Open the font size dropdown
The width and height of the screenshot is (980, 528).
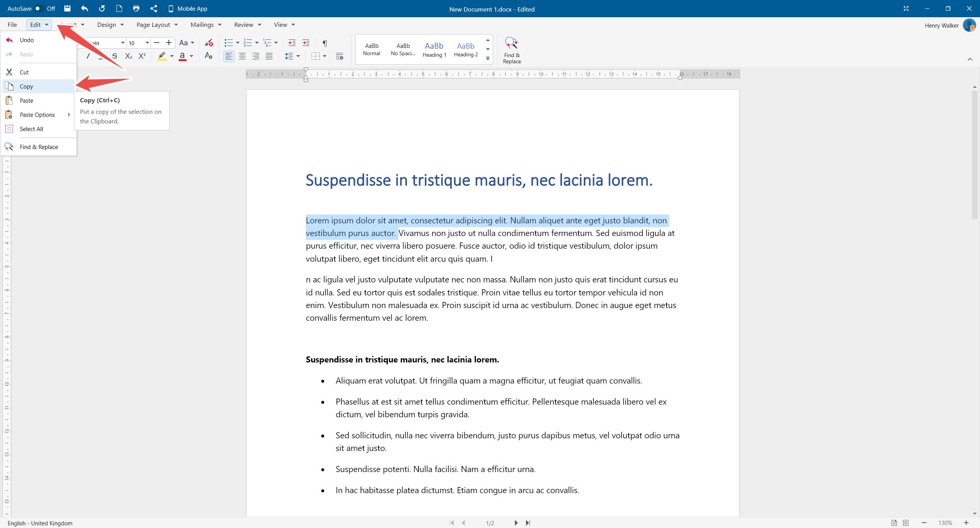point(147,43)
